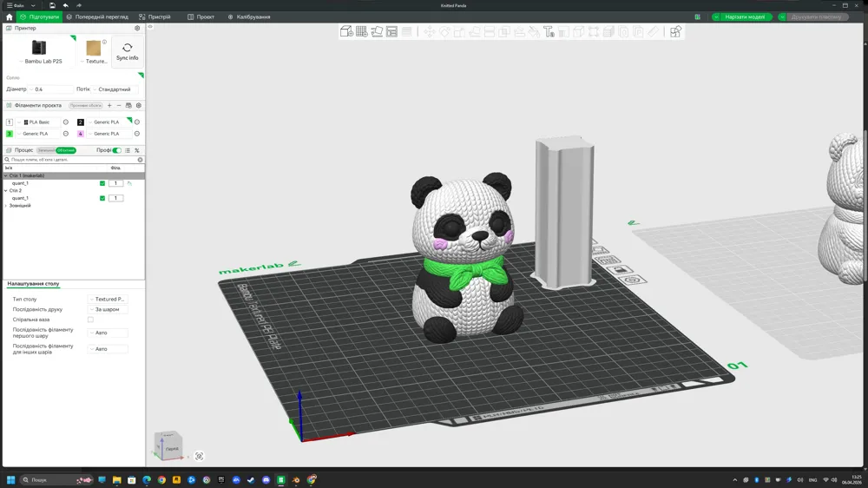Open the Файл menu

point(16,5)
